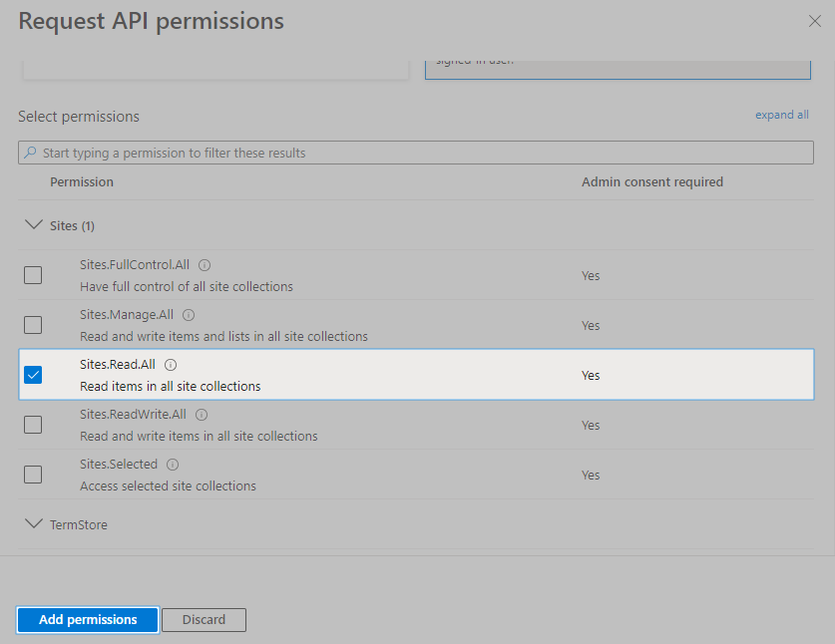Click the search magnifier icon in filter box
The width and height of the screenshot is (835, 644).
(30, 153)
